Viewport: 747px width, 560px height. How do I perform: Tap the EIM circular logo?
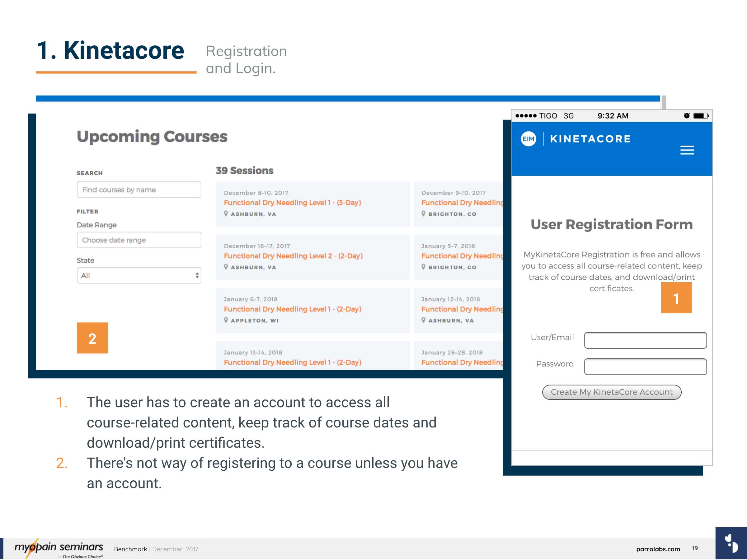tap(528, 139)
